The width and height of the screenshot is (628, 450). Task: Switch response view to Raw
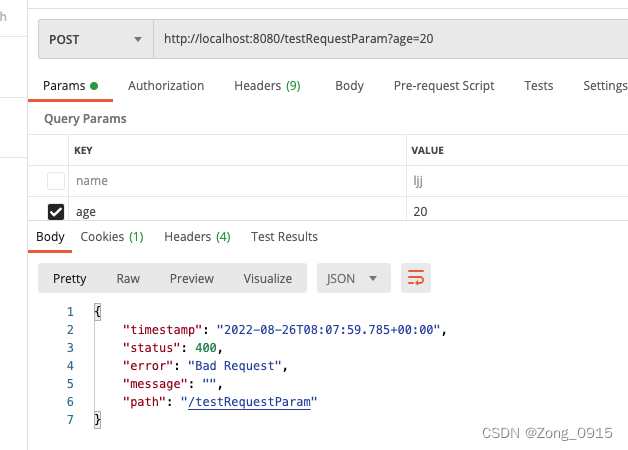click(128, 278)
